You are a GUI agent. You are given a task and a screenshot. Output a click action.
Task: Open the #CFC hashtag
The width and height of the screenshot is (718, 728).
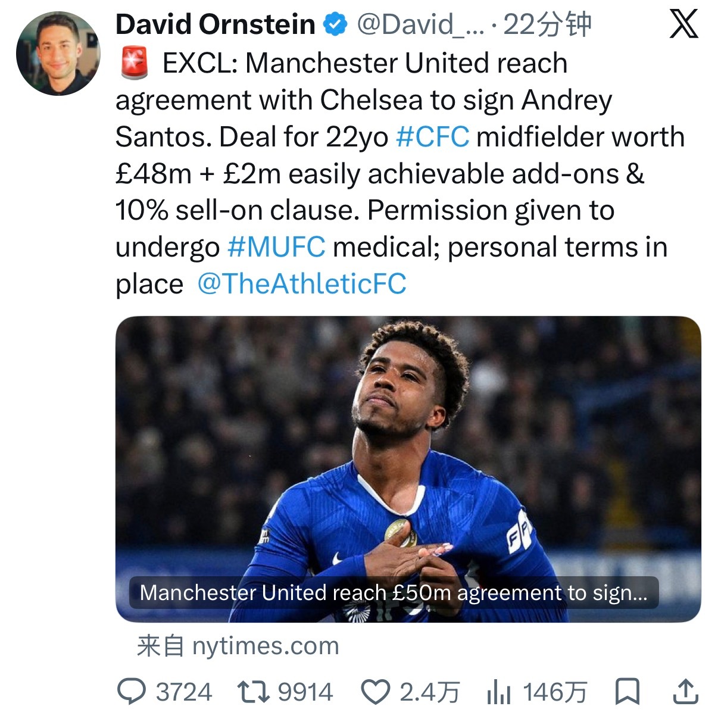tap(433, 137)
